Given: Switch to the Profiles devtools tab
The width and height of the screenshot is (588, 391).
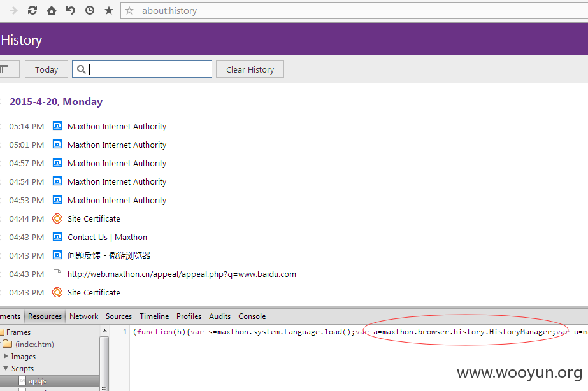Looking at the screenshot, I should (189, 316).
